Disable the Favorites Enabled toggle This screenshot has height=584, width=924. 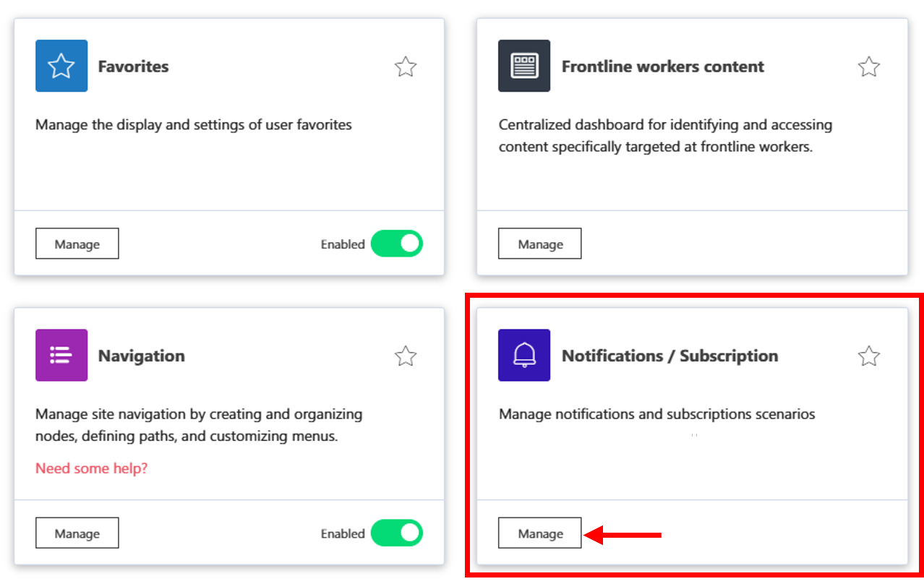[x=397, y=244]
